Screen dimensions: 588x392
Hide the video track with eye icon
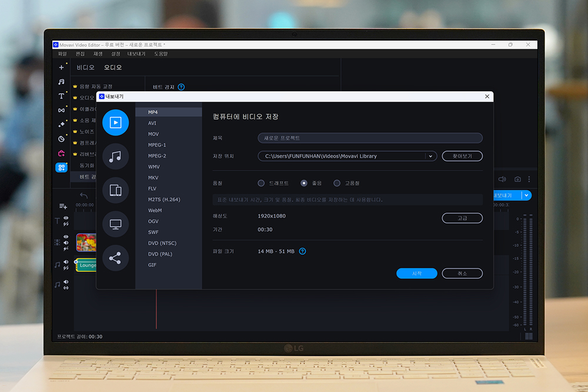(x=66, y=237)
